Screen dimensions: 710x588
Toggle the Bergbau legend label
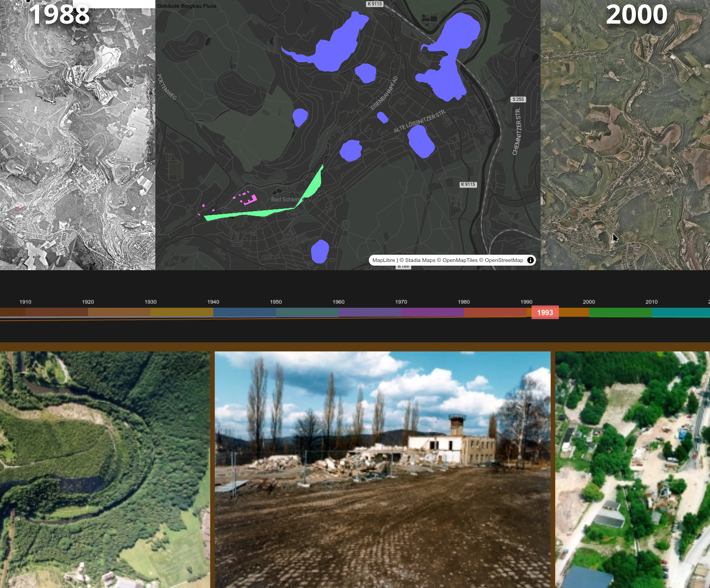pos(192,6)
